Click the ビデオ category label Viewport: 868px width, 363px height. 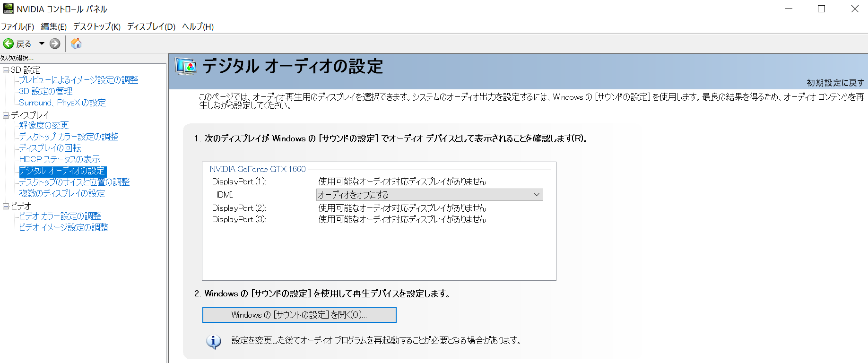click(x=21, y=206)
